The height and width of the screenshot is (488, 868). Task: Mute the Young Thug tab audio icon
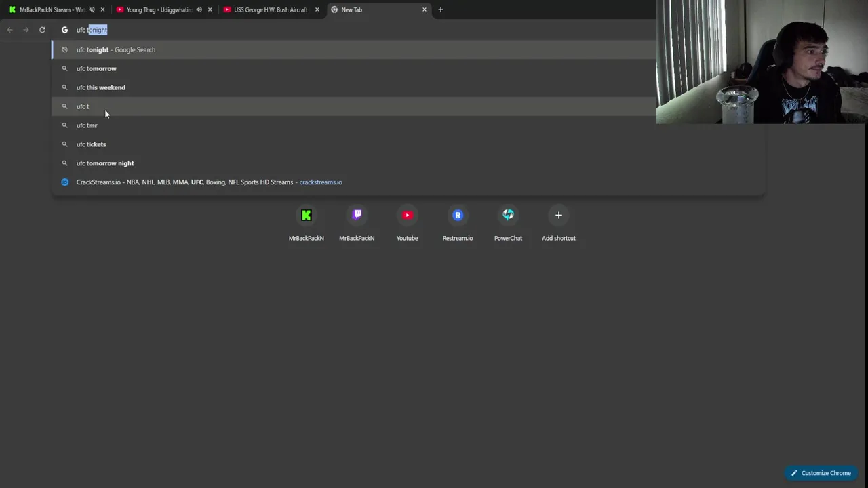point(199,9)
